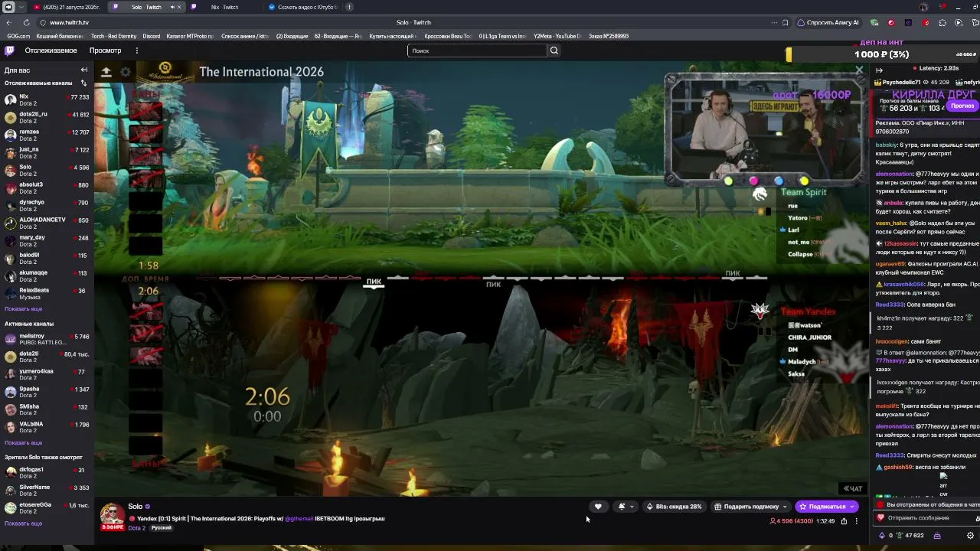Open chat settings gear

pyautogui.click(x=971, y=536)
